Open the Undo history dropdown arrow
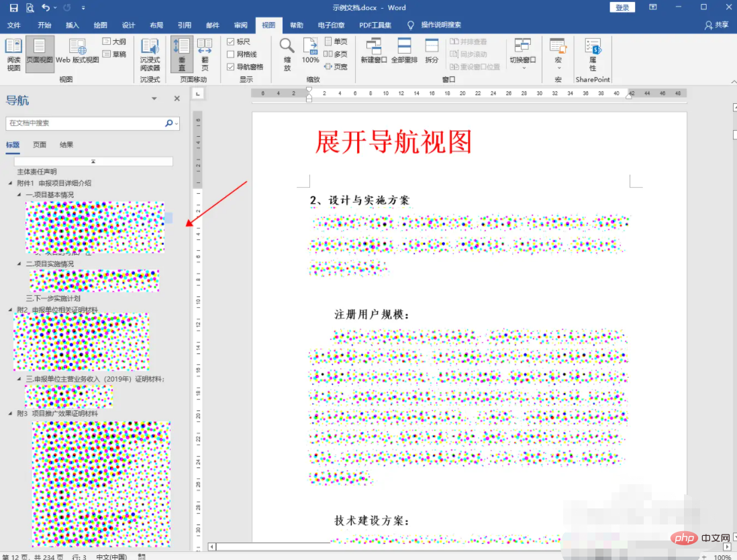This screenshot has width=737, height=560. pyautogui.click(x=56, y=7)
